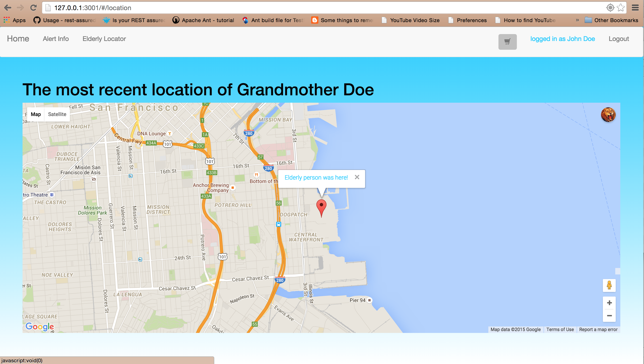
Task: Close the 'Elderly person was here!' popup
Action: click(357, 177)
